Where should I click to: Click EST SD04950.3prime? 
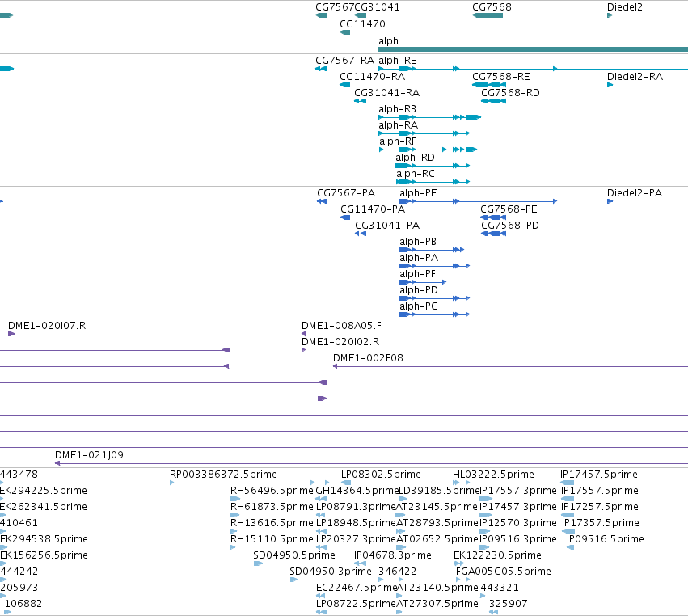[x=294, y=580]
